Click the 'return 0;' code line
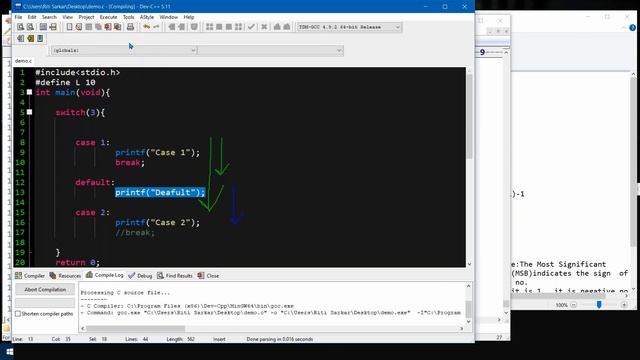Viewport: 640px width, 360px height. click(78, 262)
